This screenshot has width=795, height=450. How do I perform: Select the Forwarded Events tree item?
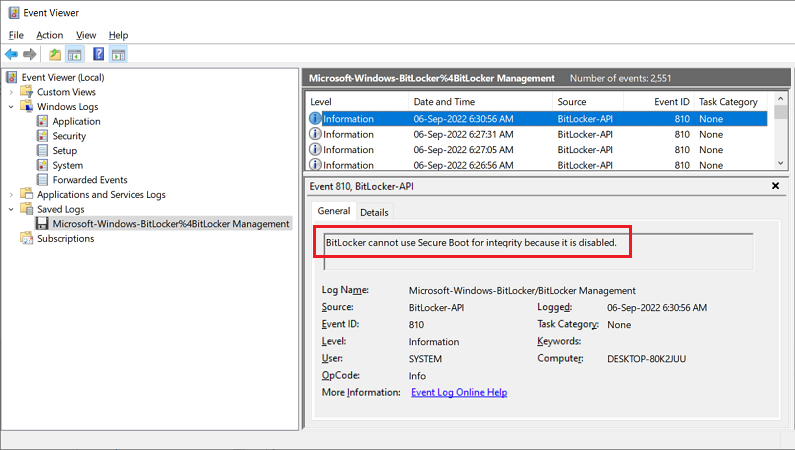click(x=90, y=180)
